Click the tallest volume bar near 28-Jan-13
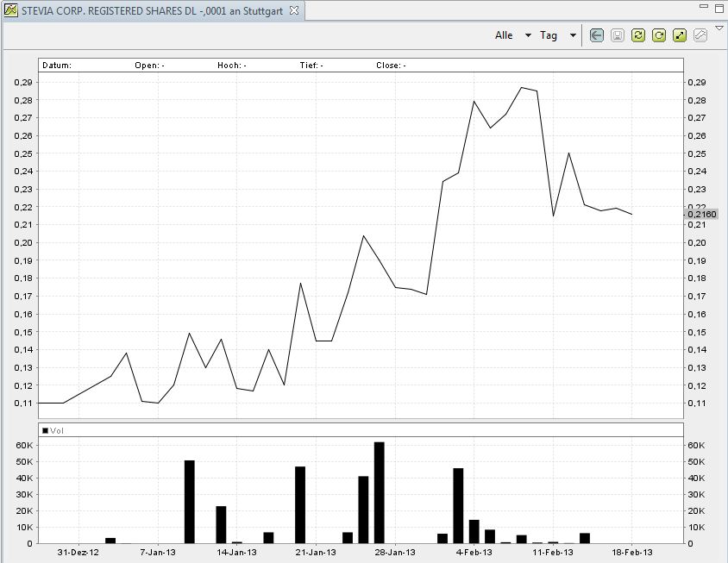 pos(378,491)
